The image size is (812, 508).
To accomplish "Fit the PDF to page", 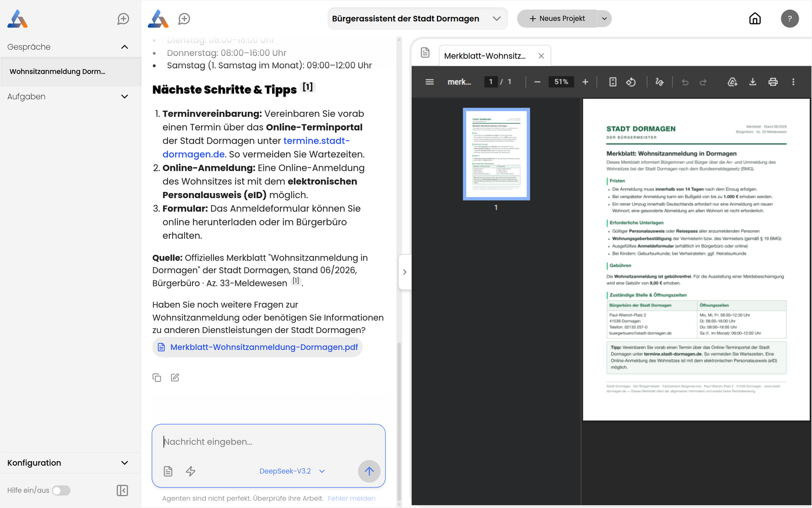I will coord(613,82).
